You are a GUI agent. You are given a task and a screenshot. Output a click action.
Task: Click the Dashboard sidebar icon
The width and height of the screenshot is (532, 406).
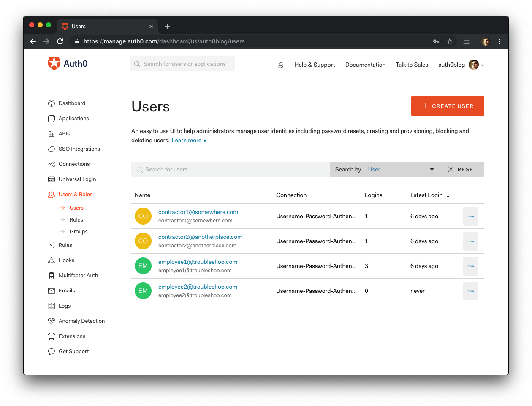(x=52, y=103)
